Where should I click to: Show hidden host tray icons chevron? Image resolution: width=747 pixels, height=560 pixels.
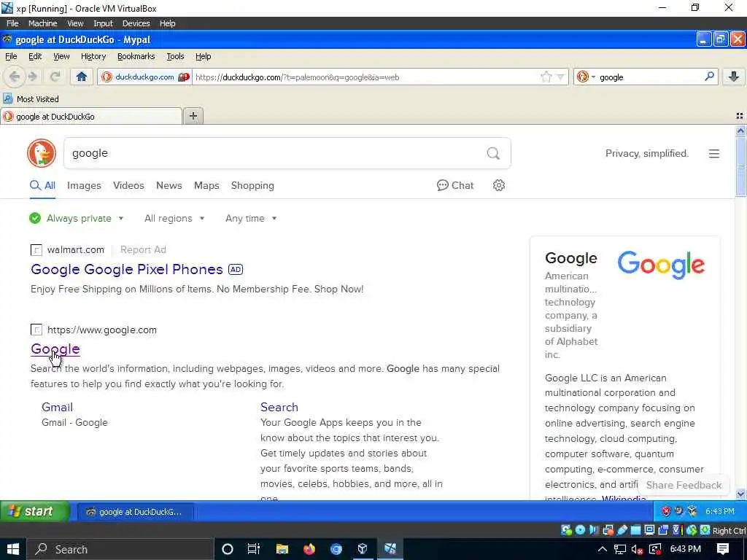(602, 549)
